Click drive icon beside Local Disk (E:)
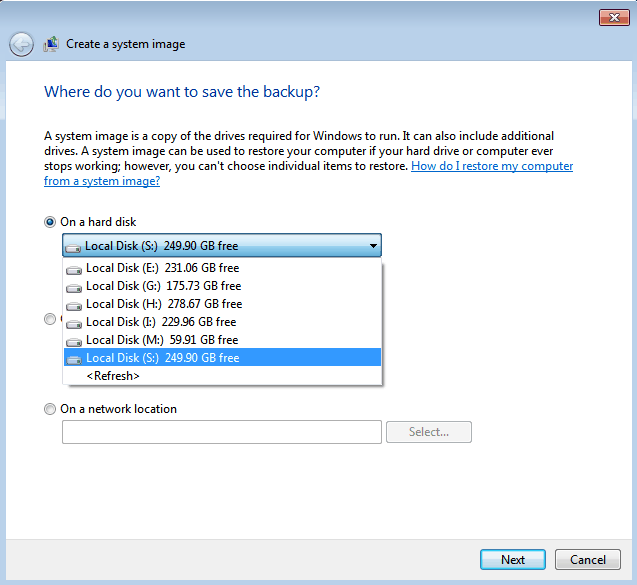 (x=73, y=269)
